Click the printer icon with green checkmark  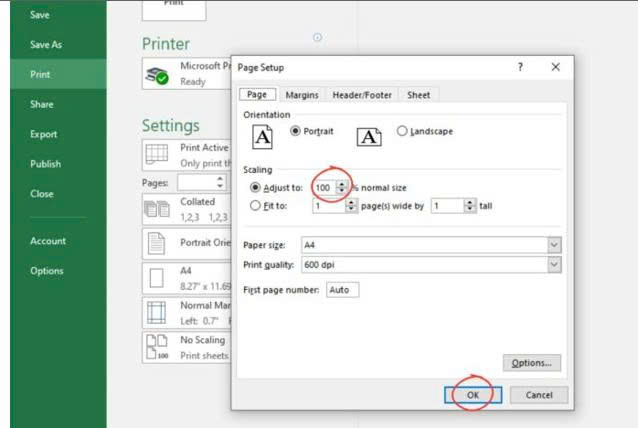pyautogui.click(x=157, y=76)
